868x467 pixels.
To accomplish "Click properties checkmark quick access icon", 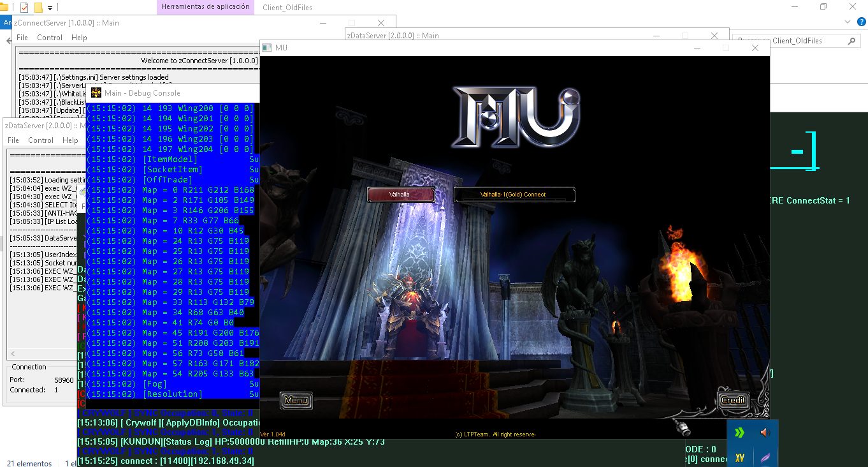I will pyautogui.click(x=24, y=8).
